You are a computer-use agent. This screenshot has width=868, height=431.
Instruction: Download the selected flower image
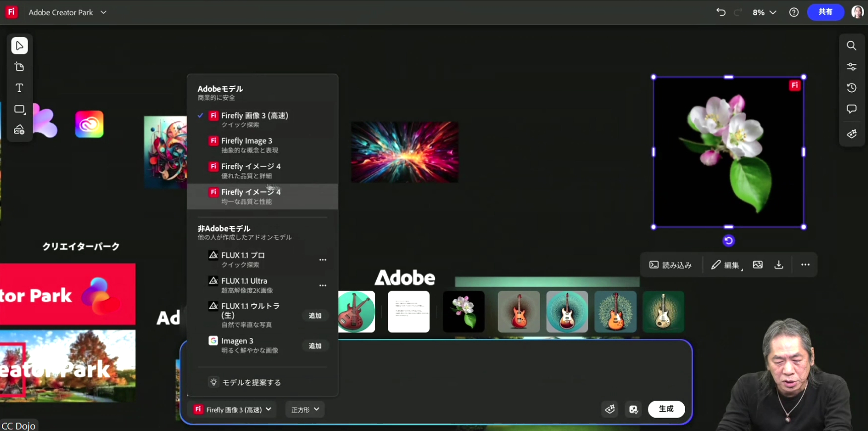pos(779,265)
